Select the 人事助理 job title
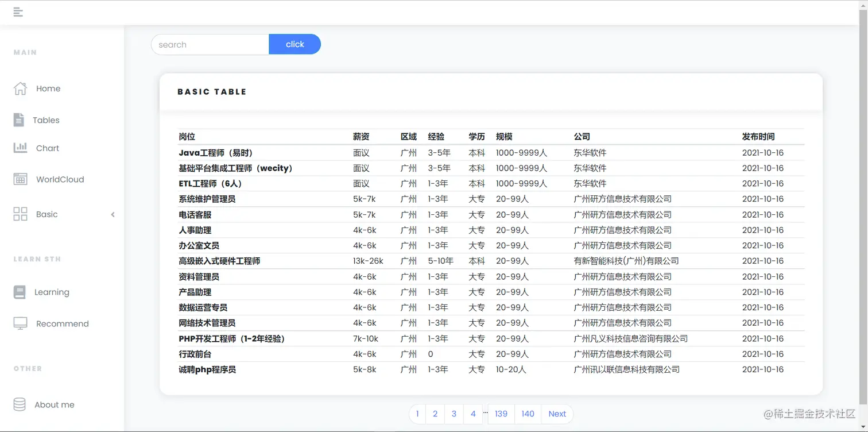 [195, 230]
